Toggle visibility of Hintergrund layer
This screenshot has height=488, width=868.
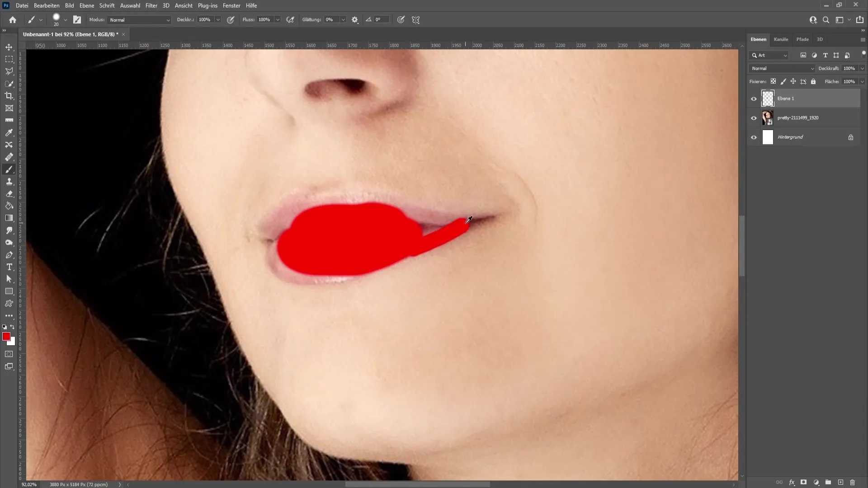click(x=754, y=137)
